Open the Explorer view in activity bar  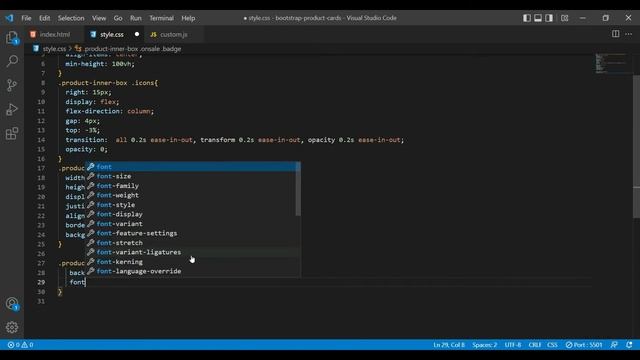click(12, 38)
